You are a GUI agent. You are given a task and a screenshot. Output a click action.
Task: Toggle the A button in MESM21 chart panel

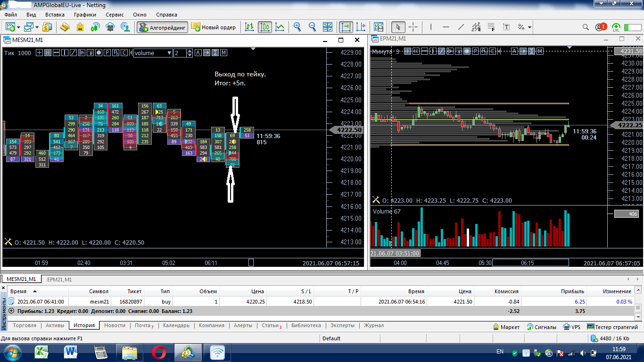198,53
